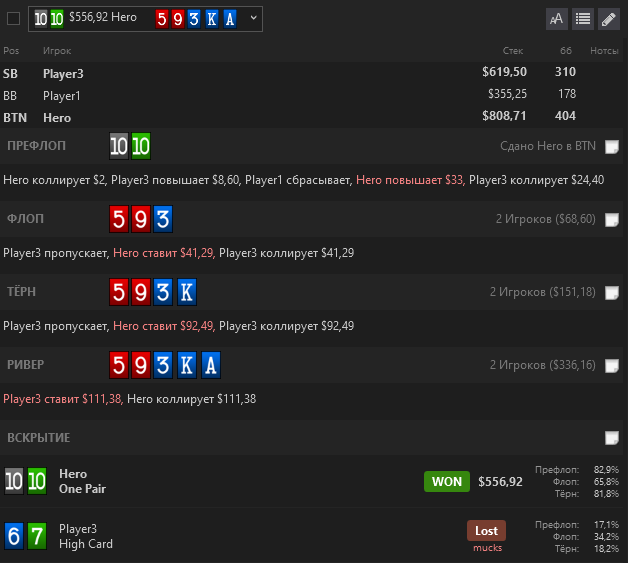Click Hero's winnings amount $556,92 at showdown
This screenshot has height=563, width=628.
point(500,482)
